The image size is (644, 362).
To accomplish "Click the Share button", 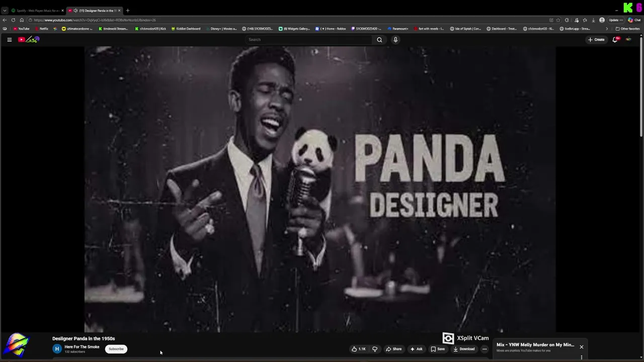I will 393,349.
